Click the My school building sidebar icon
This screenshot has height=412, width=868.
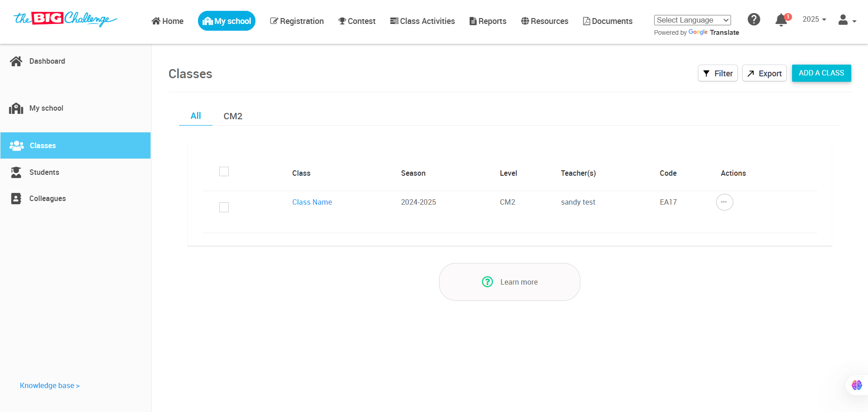(16, 108)
